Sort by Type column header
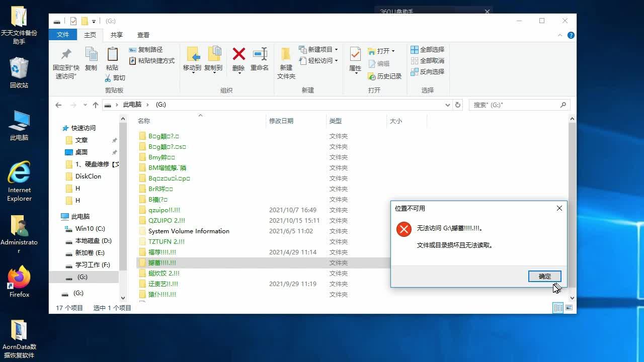The image size is (644, 362). click(x=356, y=121)
